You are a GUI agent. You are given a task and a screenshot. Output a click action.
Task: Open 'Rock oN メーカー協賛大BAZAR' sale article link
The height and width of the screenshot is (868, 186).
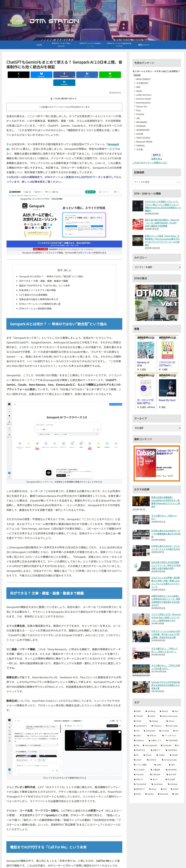pos(162,223)
